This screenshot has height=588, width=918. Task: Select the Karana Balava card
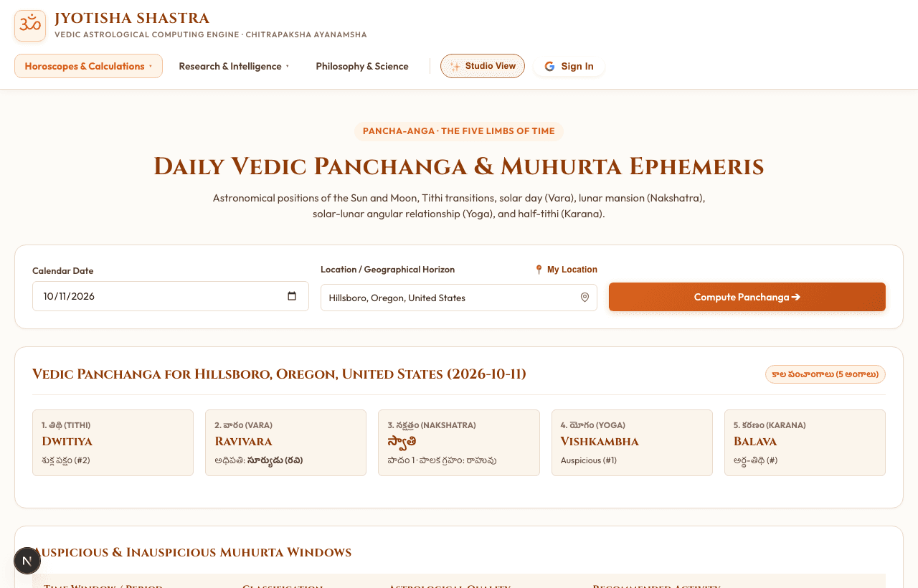pyautogui.click(x=805, y=442)
